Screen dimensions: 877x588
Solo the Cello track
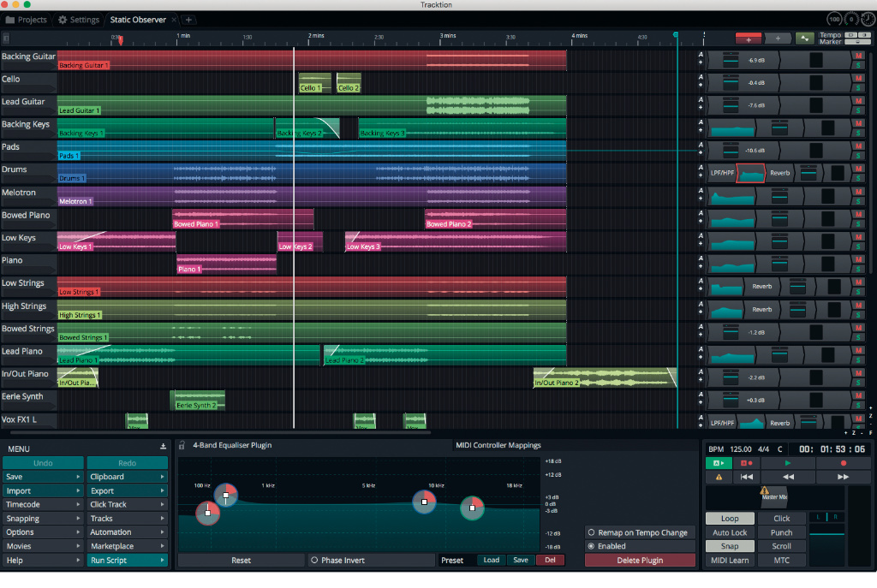click(x=858, y=86)
